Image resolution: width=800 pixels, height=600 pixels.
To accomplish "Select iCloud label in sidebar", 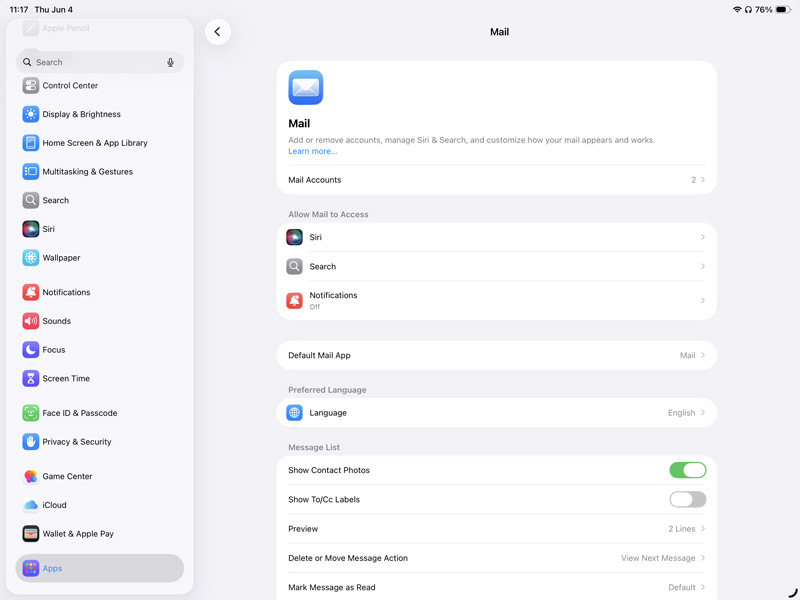I will tap(54, 505).
